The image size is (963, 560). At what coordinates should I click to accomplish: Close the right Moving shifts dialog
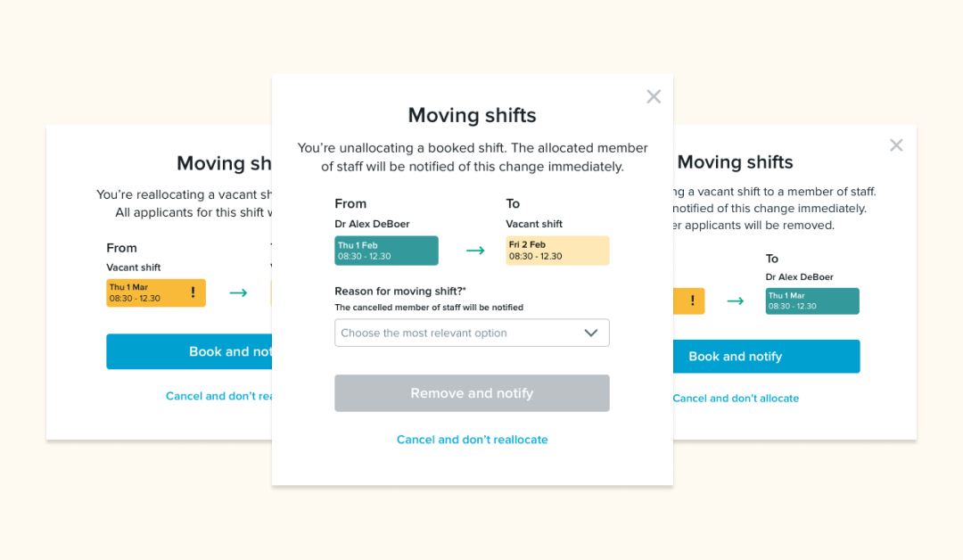point(896,145)
